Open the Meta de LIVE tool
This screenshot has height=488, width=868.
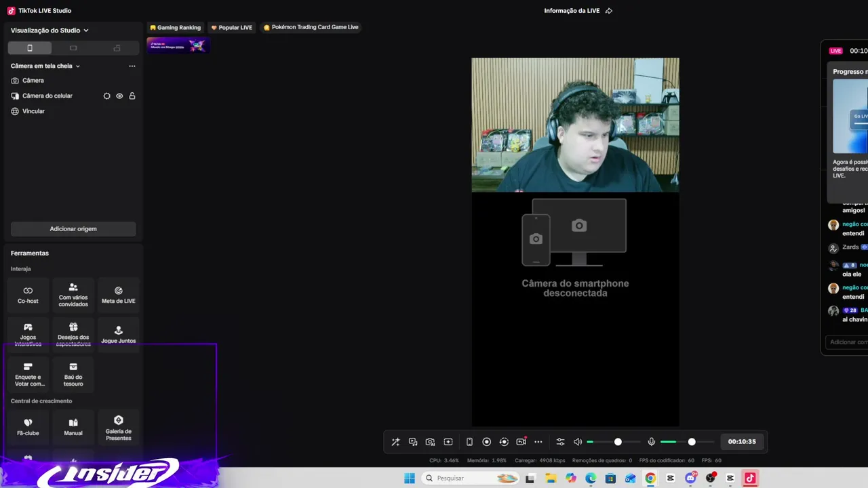click(119, 295)
